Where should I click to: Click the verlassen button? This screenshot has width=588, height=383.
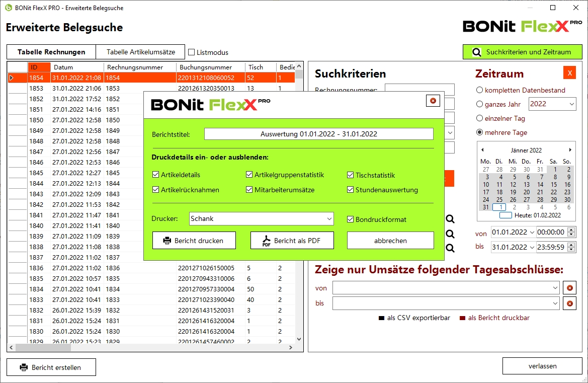pyautogui.click(x=542, y=366)
